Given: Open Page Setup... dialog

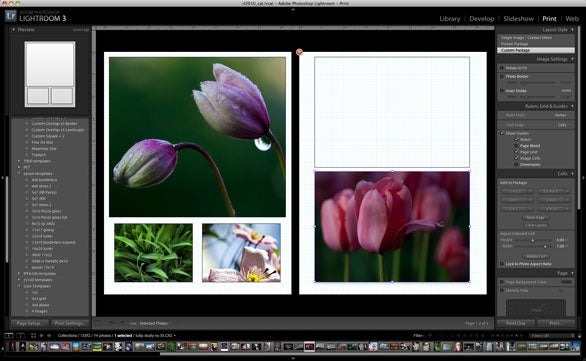Looking at the screenshot, I should pyautogui.click(x=30, y=323).
